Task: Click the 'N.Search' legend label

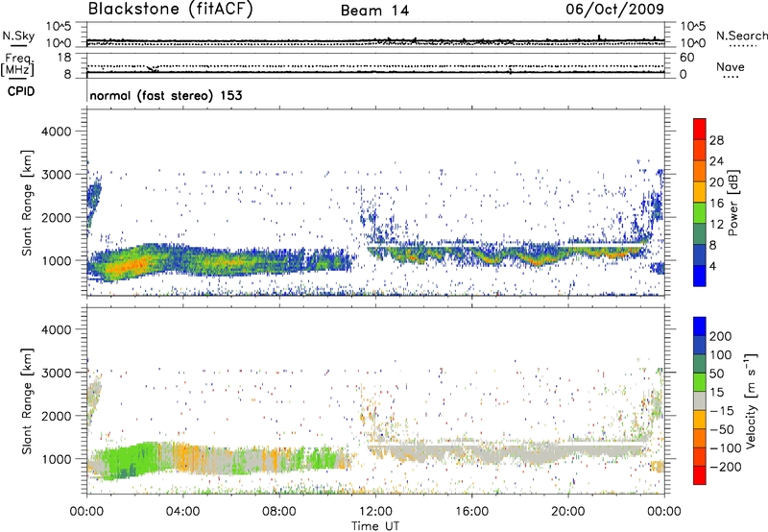Action: [x=742, y=36]
